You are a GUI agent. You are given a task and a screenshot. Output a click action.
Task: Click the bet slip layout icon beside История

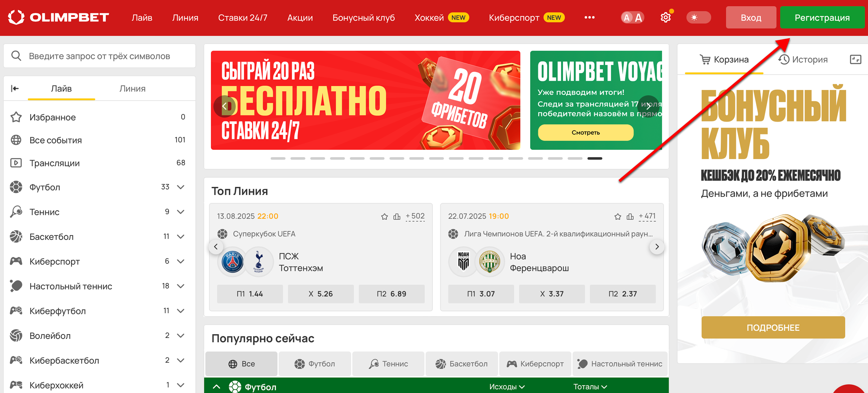click(x=855, y=59)
